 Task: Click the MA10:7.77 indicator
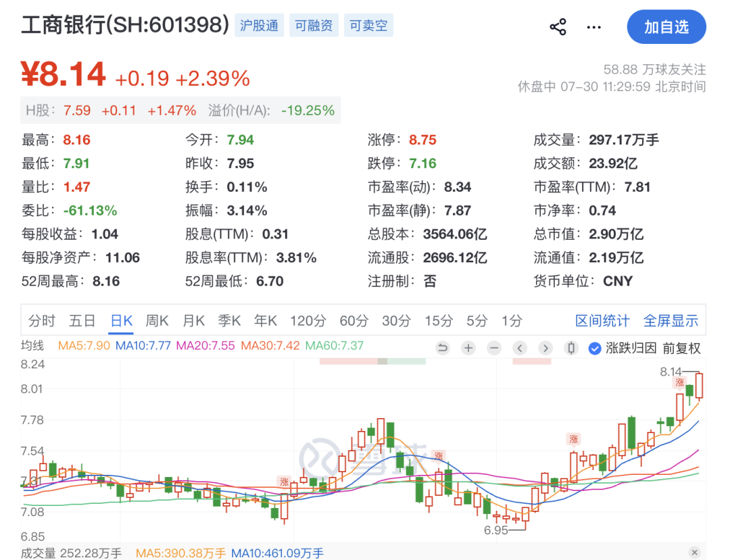[143, 346]
